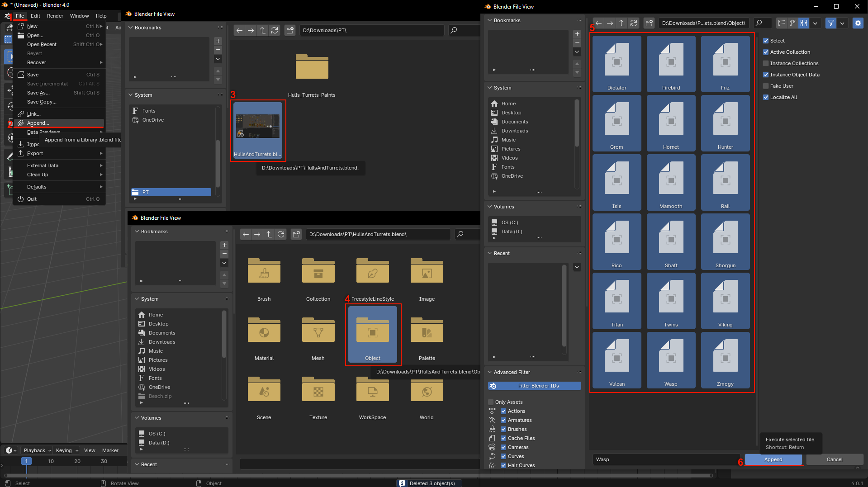Toggle the file filter funnel icon
This screenshot has height=487, width=868.
(x=831, y=23)
